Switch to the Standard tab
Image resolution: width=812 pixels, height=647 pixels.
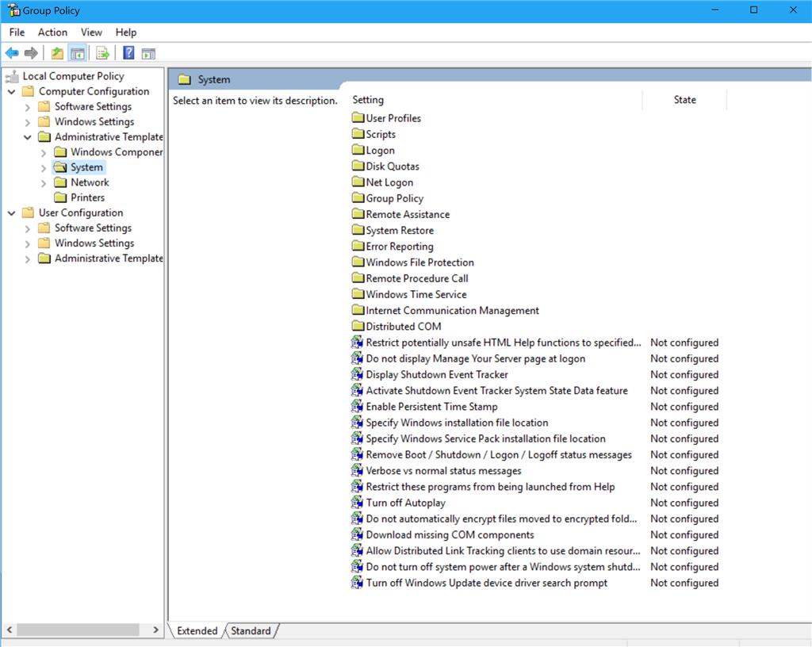click(251, 630)
